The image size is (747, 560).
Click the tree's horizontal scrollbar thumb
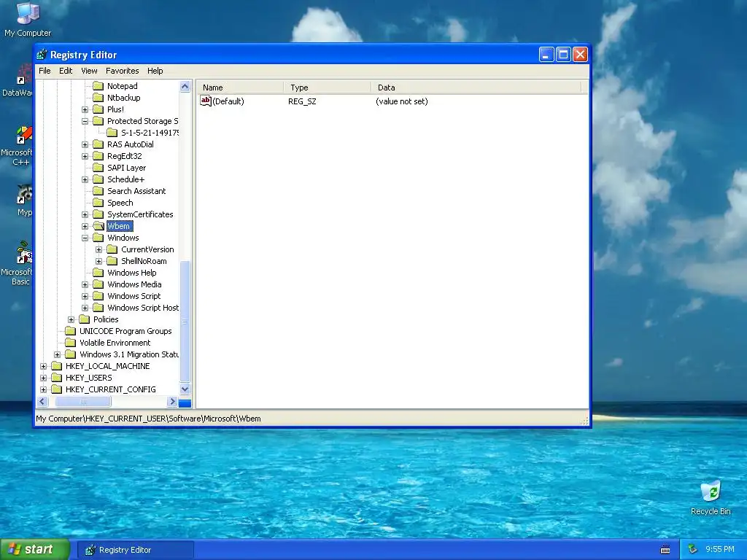[x=83, y=402]
